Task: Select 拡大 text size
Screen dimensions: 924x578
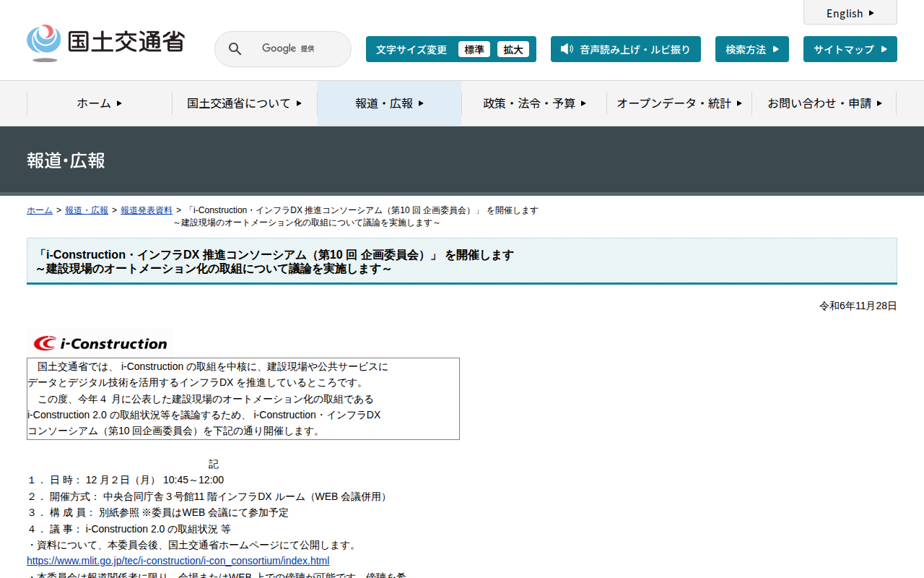Action: (x=513, y=49)
